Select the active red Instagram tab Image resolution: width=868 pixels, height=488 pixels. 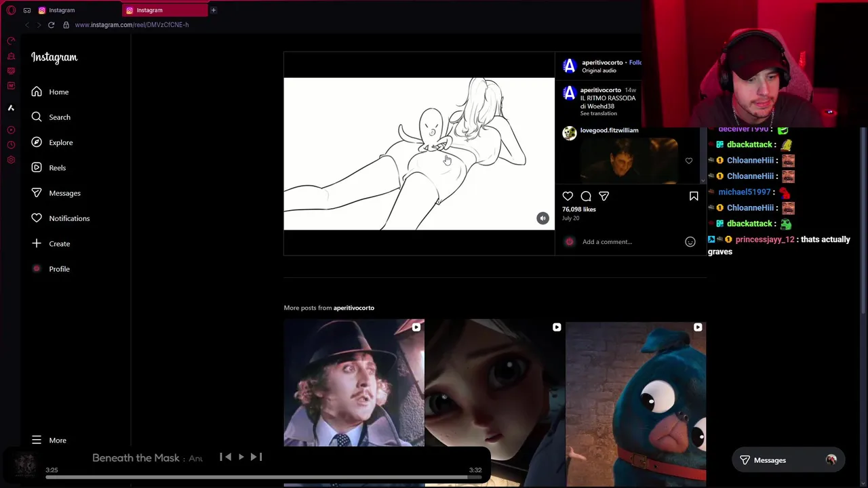(x=165, y=10)
